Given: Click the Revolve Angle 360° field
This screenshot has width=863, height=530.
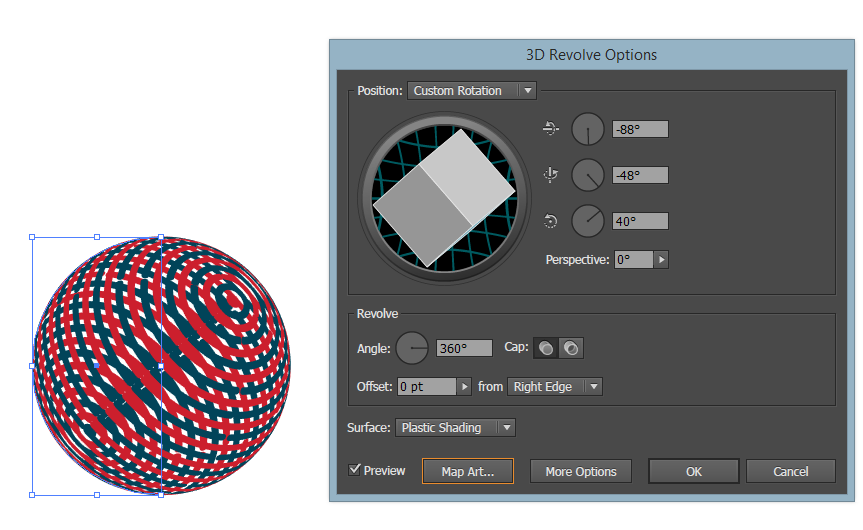Looking at the screenshot, I should (464, 348).
